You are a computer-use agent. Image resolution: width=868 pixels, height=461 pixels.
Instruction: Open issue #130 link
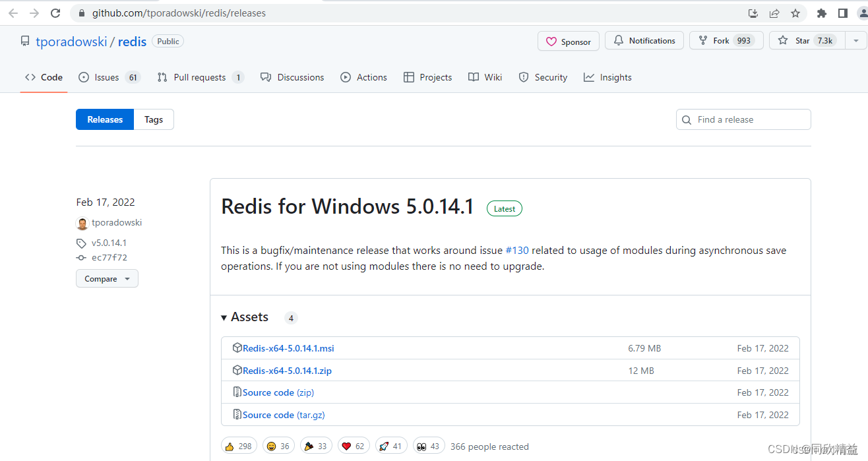pos(517,251)
